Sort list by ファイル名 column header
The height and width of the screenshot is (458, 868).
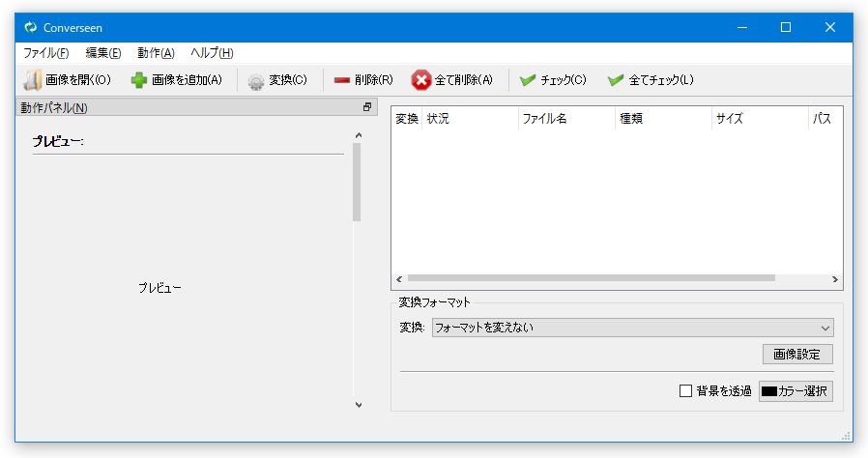click(x=566, y=119)
